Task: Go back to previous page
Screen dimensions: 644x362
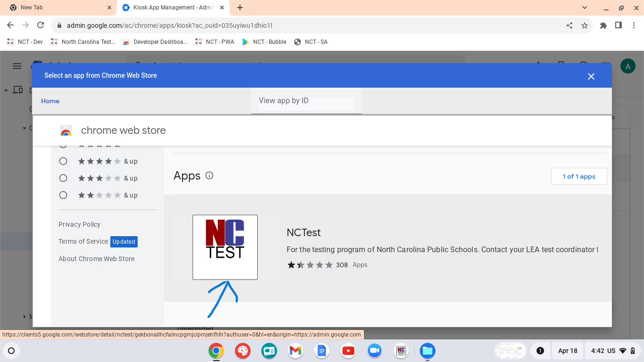Action: [10, 25]
